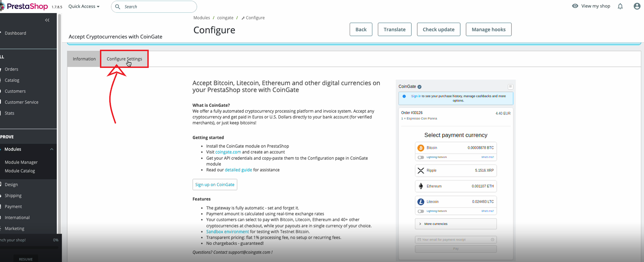Click the 'Features' heading
This screenshot has height=262, width=644.
(x=202, y=199)
